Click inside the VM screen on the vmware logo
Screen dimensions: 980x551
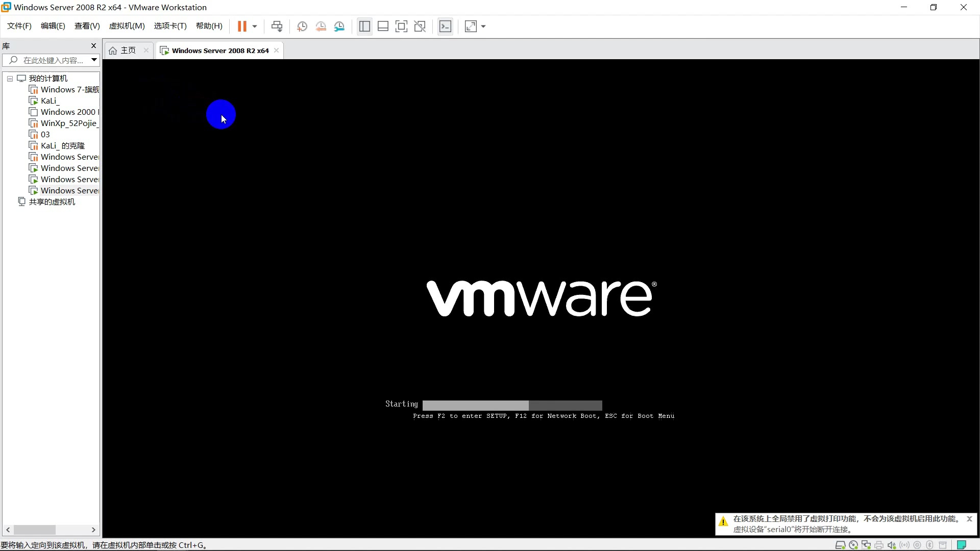pyautogui.click(x=542, y=298)
